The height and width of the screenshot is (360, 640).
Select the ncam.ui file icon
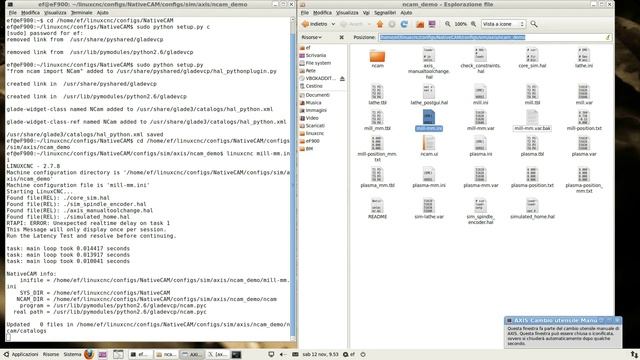429,144
